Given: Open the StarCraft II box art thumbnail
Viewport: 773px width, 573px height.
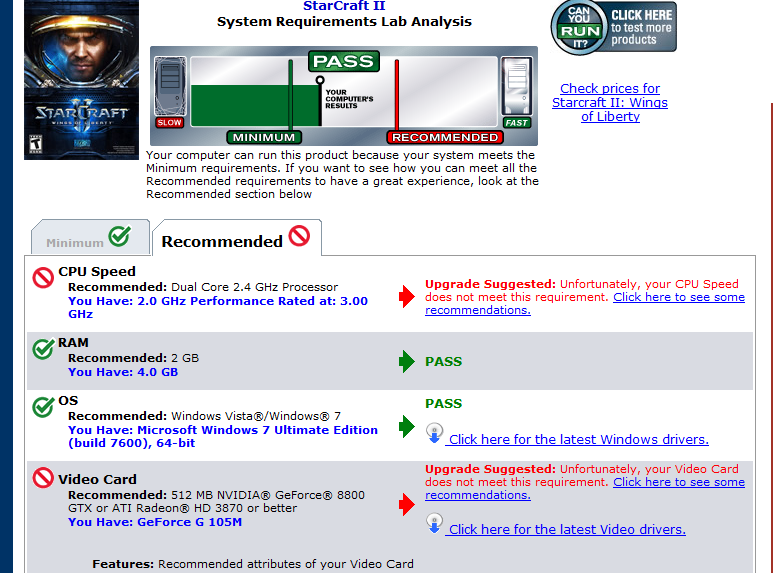Looking at the screenshot, I should point(81,79).
